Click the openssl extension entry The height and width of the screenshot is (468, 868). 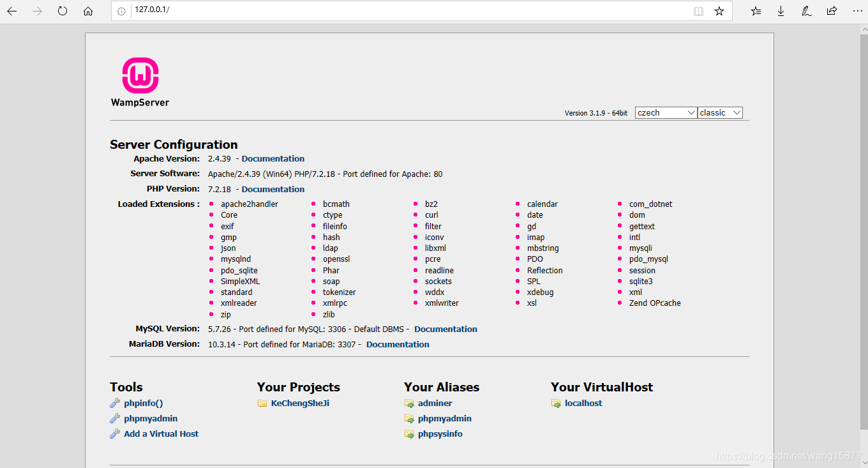click(x=336, y=259)
